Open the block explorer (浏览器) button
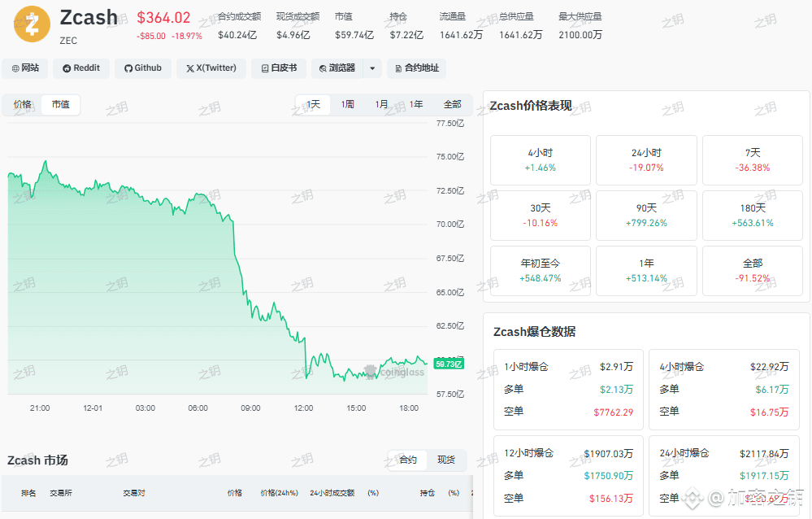This screenshot has width=812, height=519. coord(337,68)
